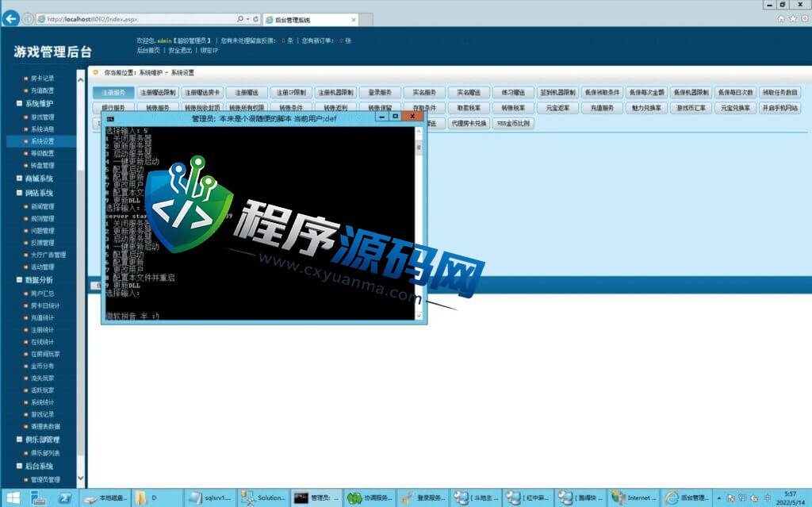Select the 注册服务 settings tab
812x507 pixels.
(x=113, y=92)
